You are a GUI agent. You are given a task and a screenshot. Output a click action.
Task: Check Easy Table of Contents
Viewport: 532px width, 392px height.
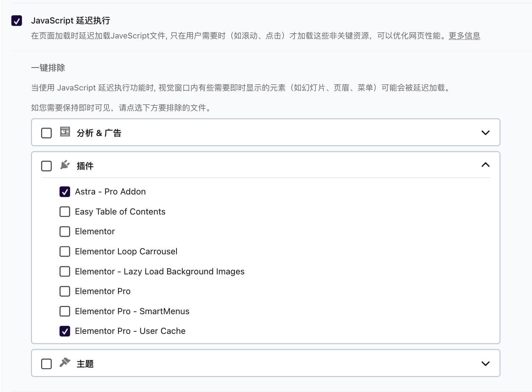pos(65,212)
